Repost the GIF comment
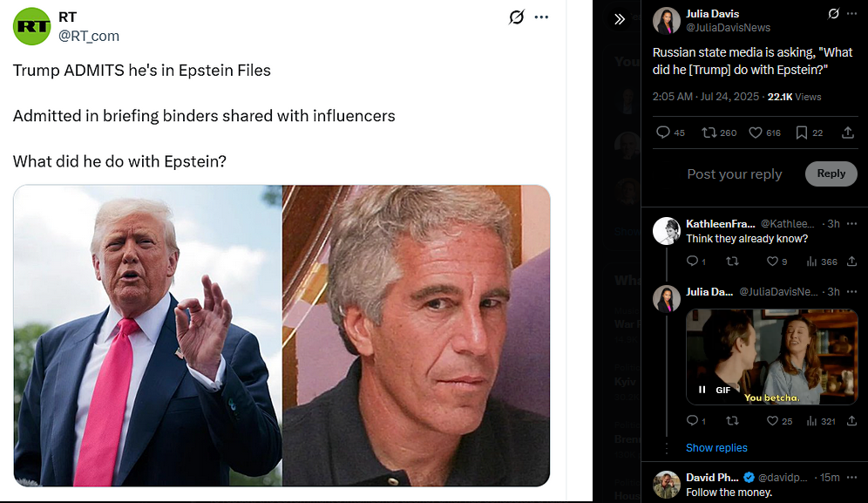This screenshot has width=868, height=503. 732,421
